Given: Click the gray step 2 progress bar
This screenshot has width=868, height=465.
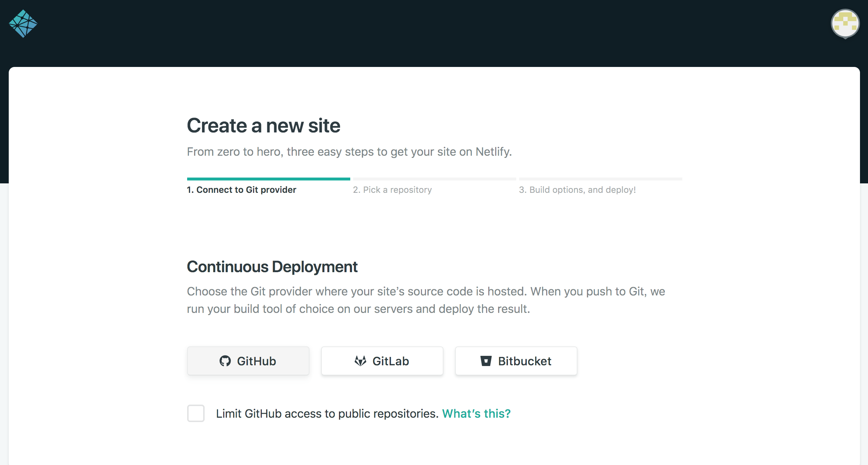Looking at the screenshot, I should [434, 179].
